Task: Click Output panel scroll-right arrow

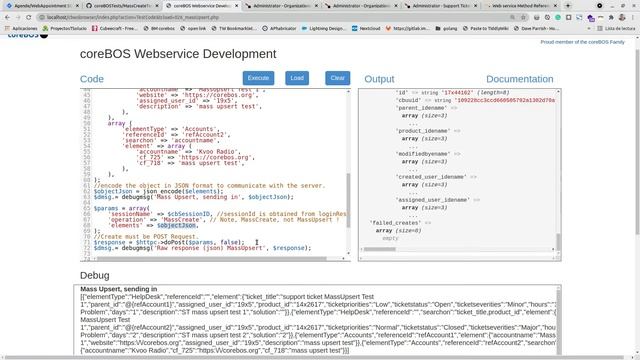Action: (x=553, y=249)
